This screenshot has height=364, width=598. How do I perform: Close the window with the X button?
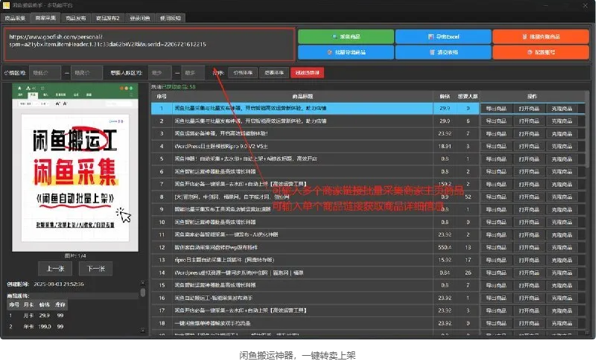coord(585,5)
